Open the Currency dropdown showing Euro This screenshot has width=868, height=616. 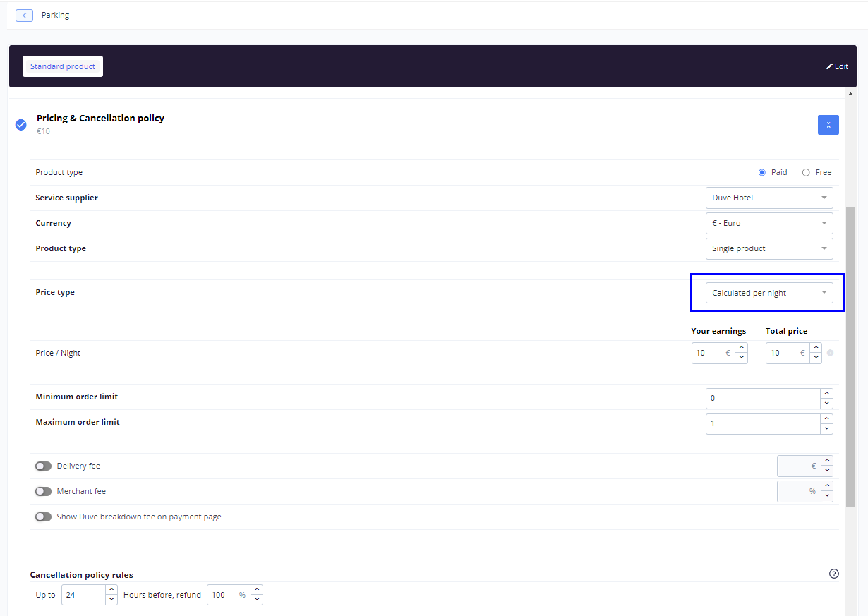(x=769, y=223)
